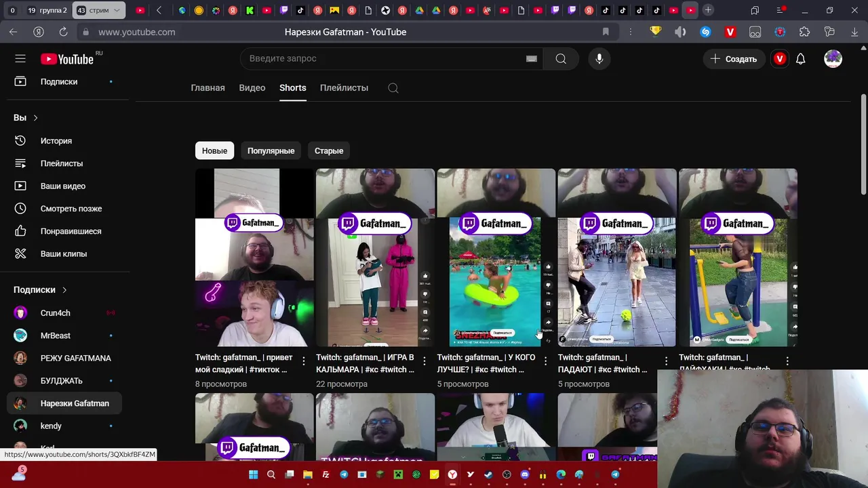868x488 pixels.
Task: Click the red V icon beside Create
Action: (x=780, y=59)
